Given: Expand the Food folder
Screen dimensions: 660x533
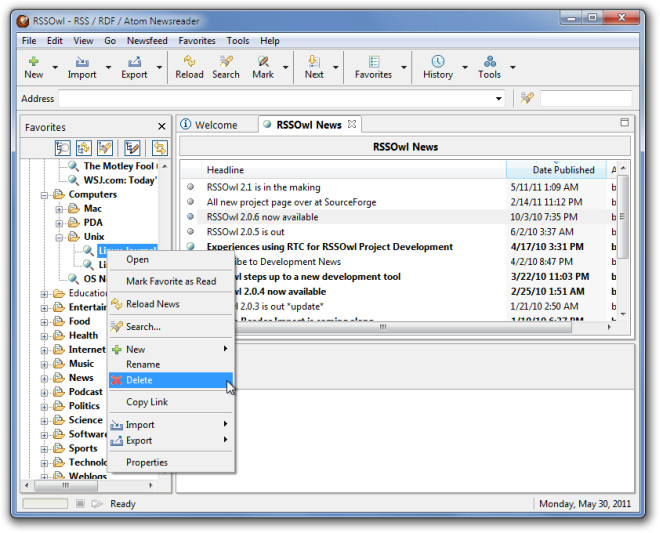Looking at the screenshot, I should [x=44, y=322].
